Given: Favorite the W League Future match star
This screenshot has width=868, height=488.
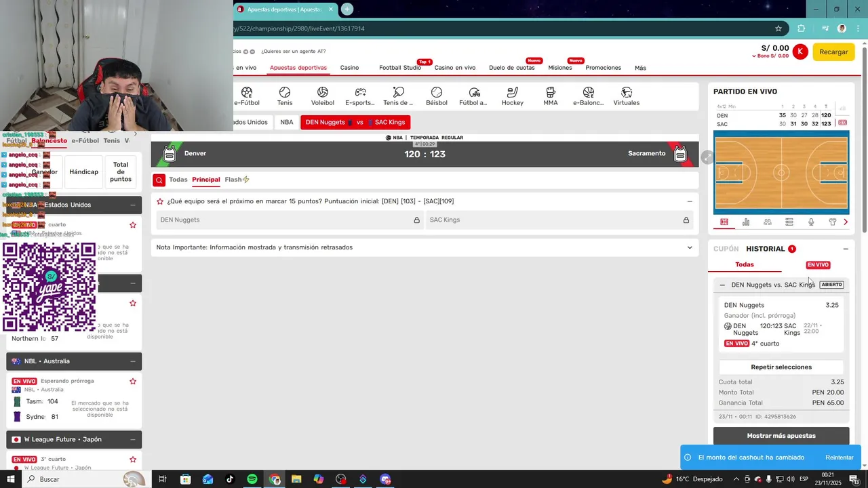Looking at the screenshot, I should pyautogui.click(x=133, y=460).
